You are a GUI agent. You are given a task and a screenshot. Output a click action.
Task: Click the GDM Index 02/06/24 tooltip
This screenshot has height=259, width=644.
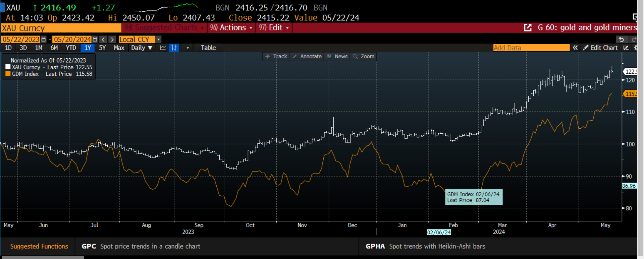474,197
